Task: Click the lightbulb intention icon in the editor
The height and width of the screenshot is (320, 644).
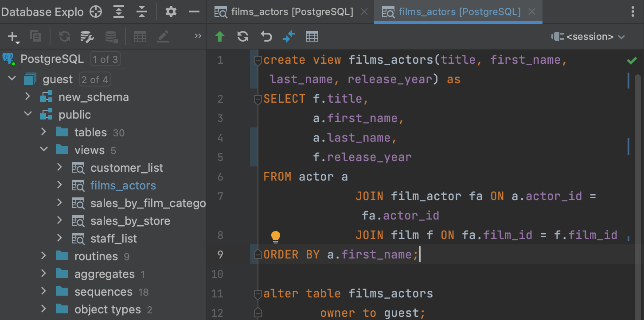Action: [275, 237]
